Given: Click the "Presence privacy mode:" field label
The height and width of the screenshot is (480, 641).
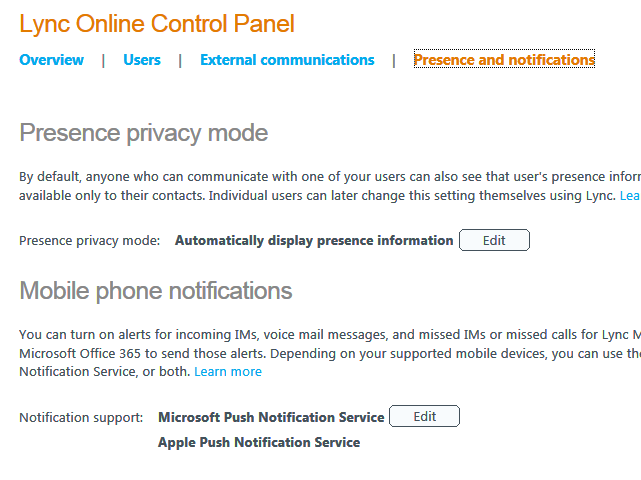Looking at the screenshot, I should pos(90,240).
